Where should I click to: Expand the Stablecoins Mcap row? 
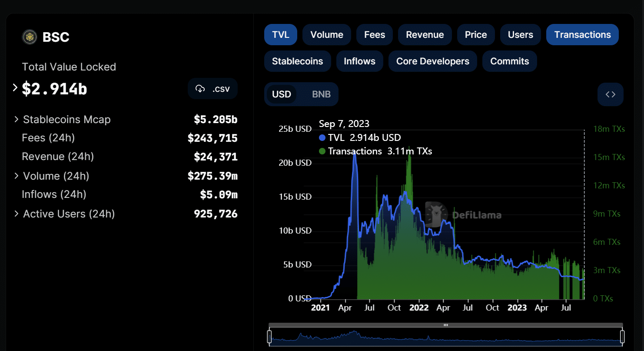17,119
